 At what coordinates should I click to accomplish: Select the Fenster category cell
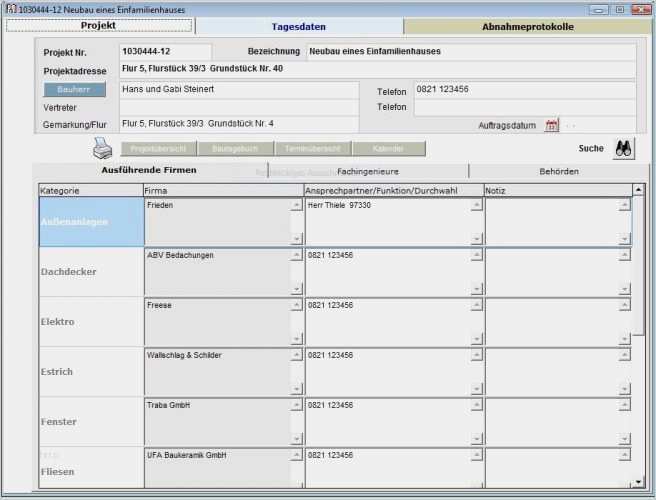[91, 422]
